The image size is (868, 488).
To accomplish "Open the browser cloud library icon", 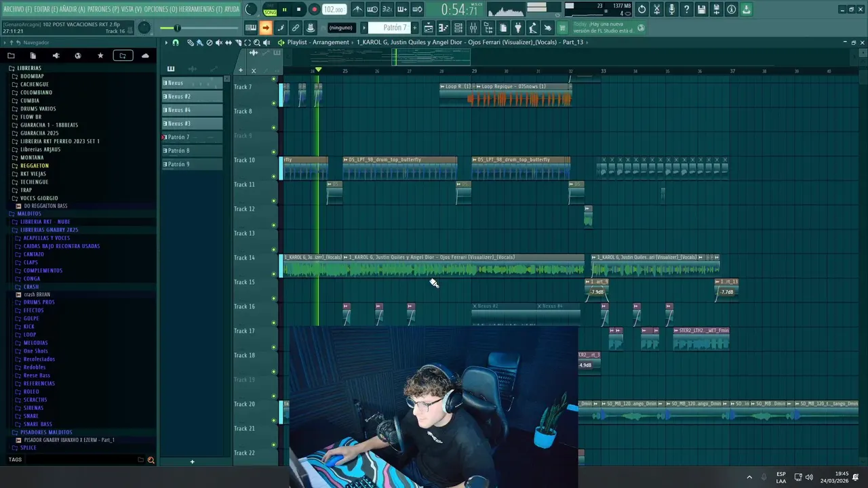I will point(145,56).
